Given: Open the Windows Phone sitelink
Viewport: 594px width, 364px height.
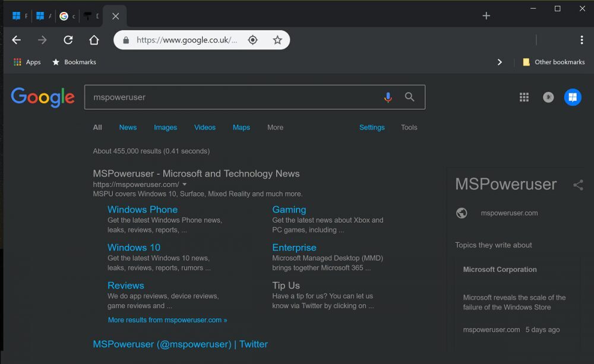Looking at the screenshot, I should tap(143, 210).
